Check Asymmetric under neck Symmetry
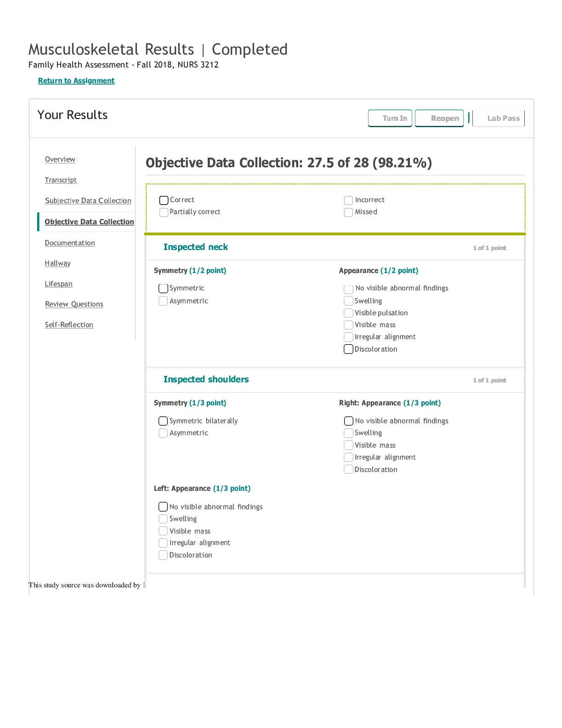 pyautogui.click(x=163, y=301)
